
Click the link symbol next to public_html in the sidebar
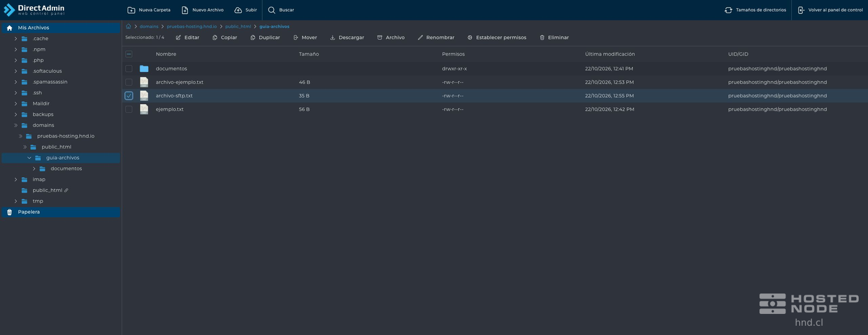point(66,191)
